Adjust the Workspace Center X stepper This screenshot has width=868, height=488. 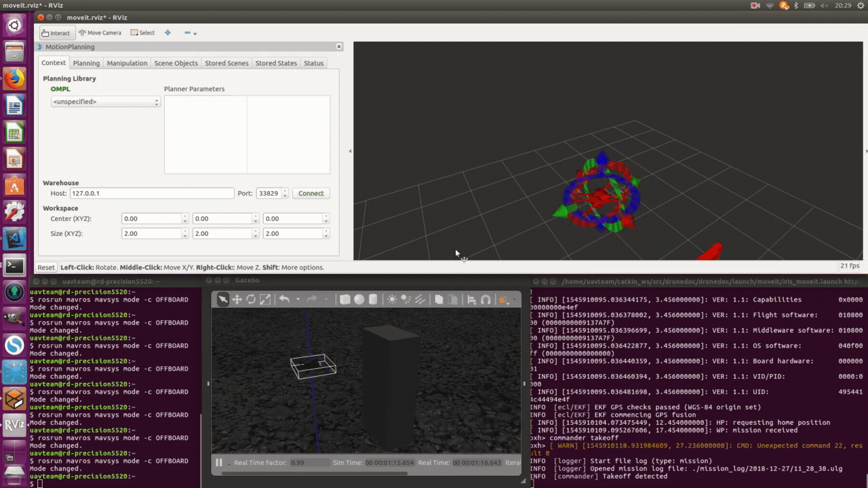click(x=185, y=219)
